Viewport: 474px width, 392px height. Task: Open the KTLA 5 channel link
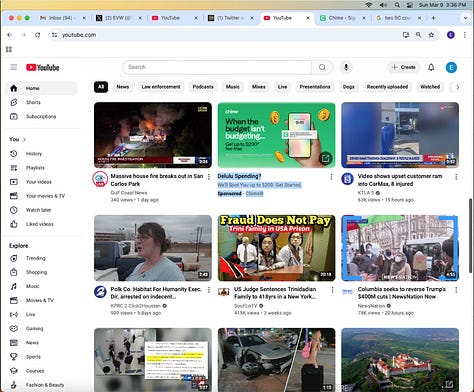pyautogui.click(x=366, y=193)
